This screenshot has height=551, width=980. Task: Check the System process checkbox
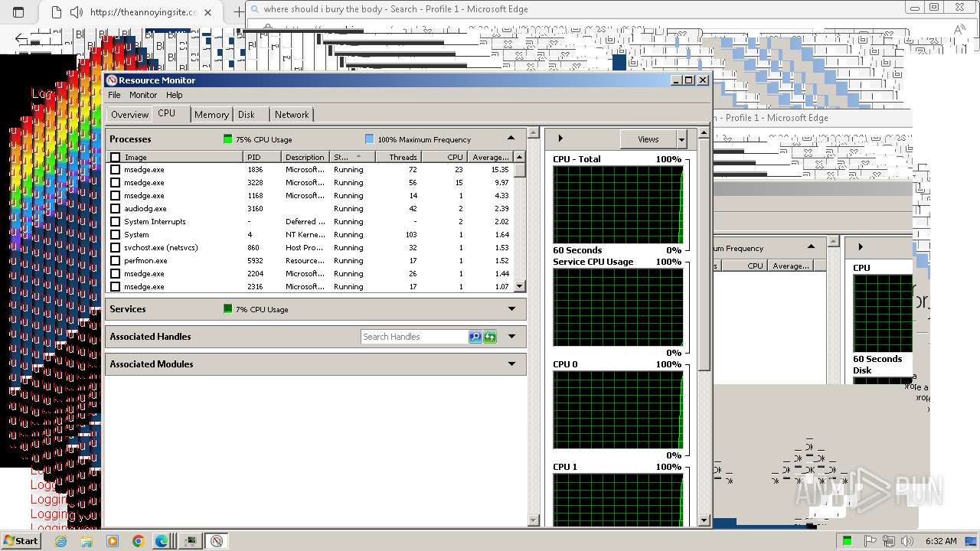coord(116,235)
